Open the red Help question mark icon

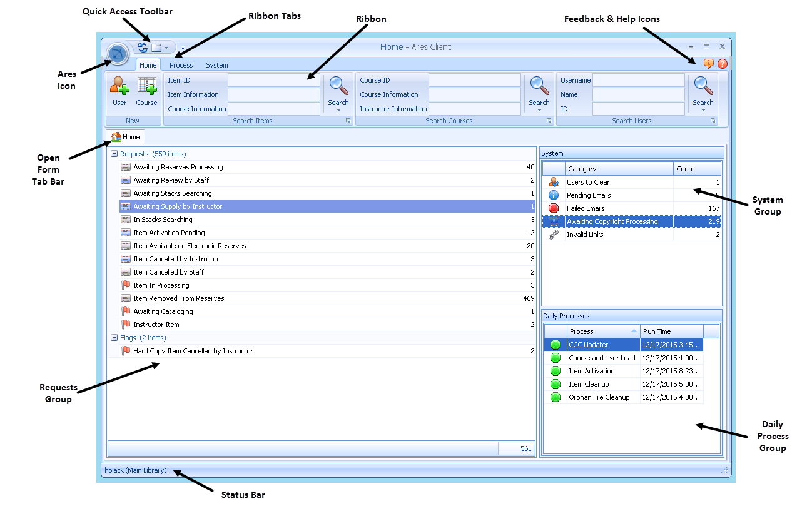point(723,64)
